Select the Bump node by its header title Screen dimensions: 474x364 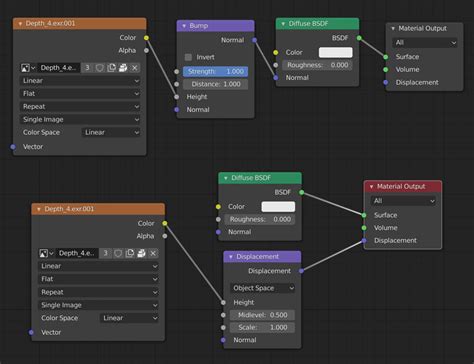click(199, 26)
